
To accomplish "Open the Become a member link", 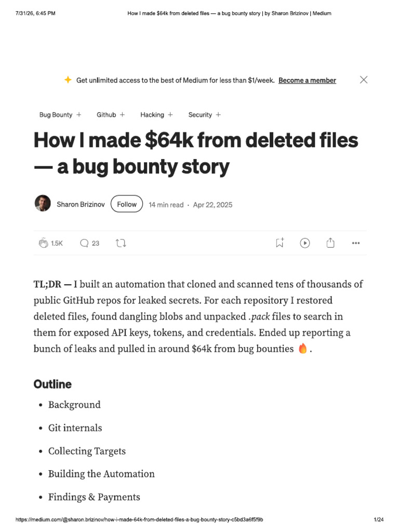I will pyautogui.click(x=307, y=81).
